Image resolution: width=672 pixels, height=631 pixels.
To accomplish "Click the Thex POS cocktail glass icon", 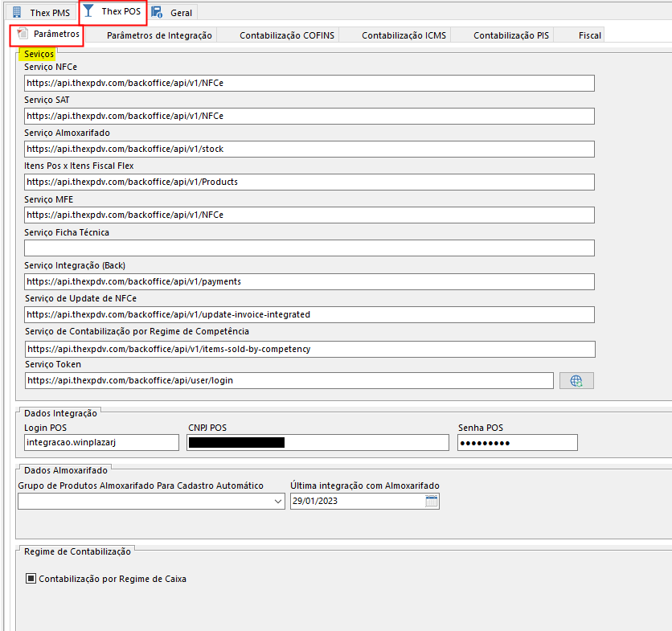I will (88, 10).
